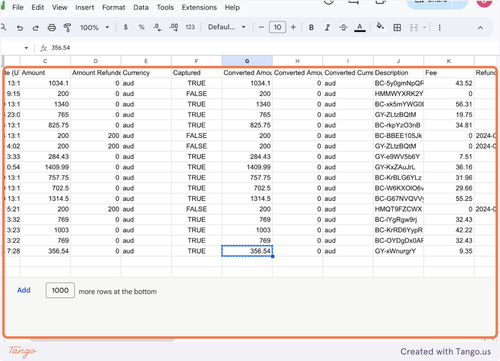
Task: Open the Tools menu
Action: coord(165,7)
